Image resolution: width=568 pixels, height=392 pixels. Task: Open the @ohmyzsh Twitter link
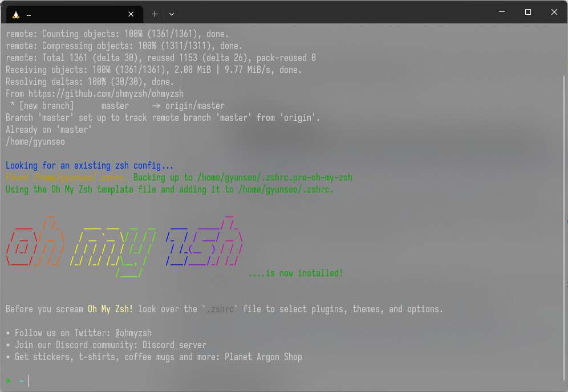133,333
